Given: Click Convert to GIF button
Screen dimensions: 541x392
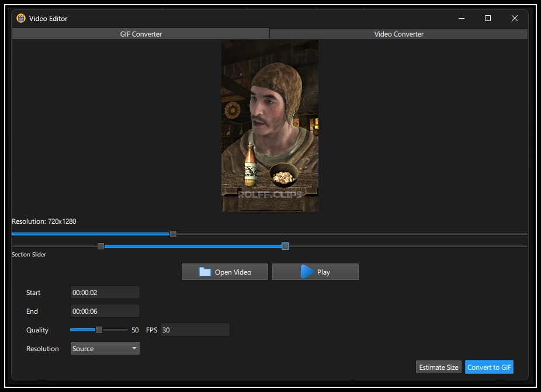Looking at the screenshot, I should coord(489,367).
